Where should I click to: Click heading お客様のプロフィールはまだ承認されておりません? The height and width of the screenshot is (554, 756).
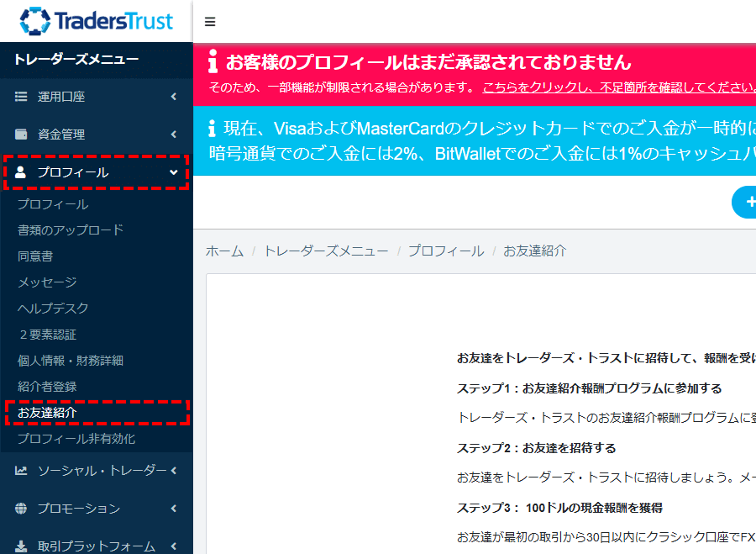point(428,61)
